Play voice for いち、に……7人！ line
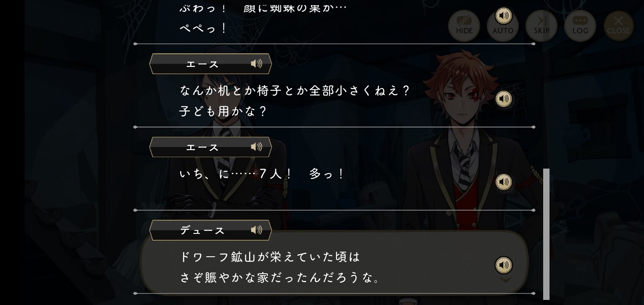 click(503, 182)
